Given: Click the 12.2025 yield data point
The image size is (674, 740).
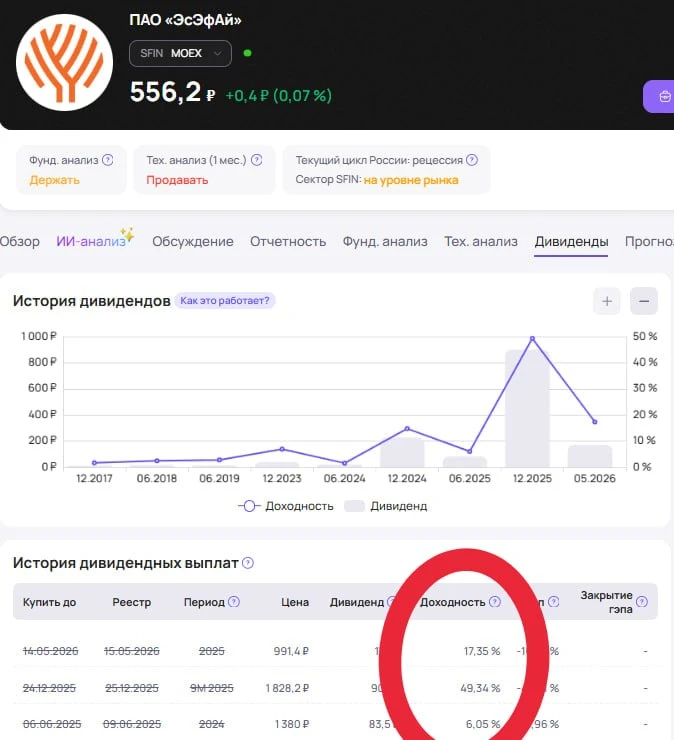Looking at the screenshot, I should point(532,338).
